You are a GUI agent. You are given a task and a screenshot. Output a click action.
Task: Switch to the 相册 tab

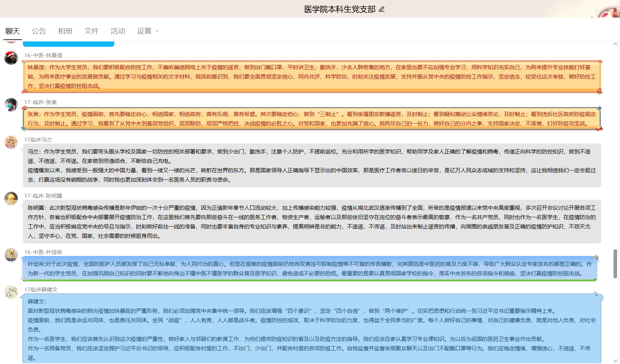(65, 31)
